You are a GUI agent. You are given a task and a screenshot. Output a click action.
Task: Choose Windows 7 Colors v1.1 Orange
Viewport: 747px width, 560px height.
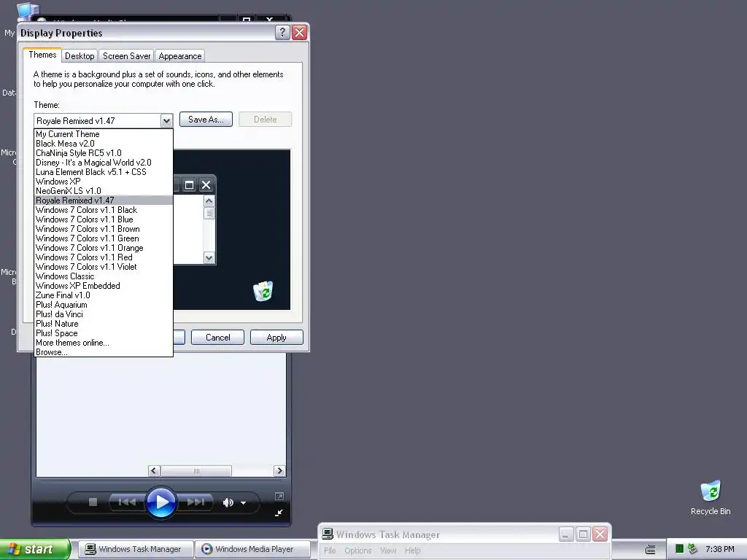point(104,248)
